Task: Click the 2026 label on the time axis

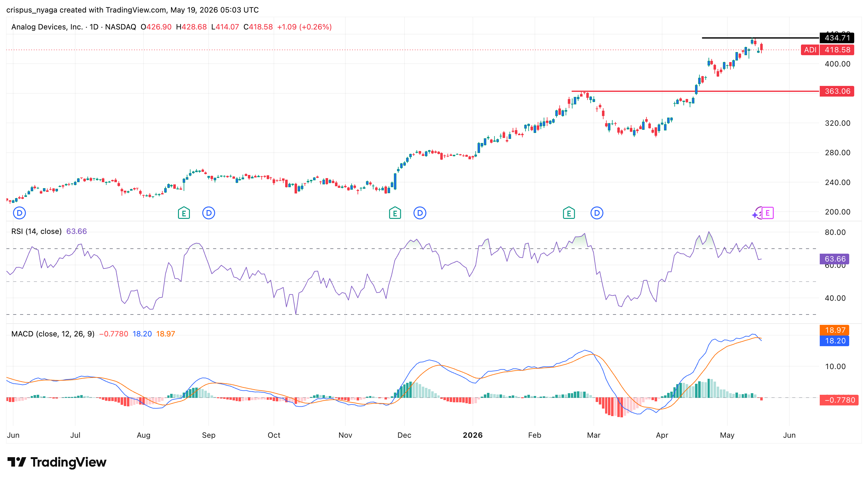Action: pos(473,435)
